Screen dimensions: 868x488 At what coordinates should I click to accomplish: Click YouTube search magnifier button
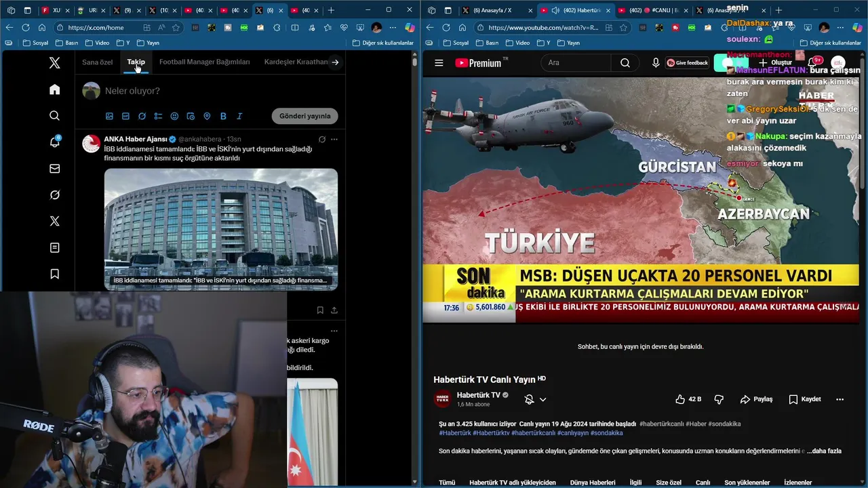(x=625, y=63)
